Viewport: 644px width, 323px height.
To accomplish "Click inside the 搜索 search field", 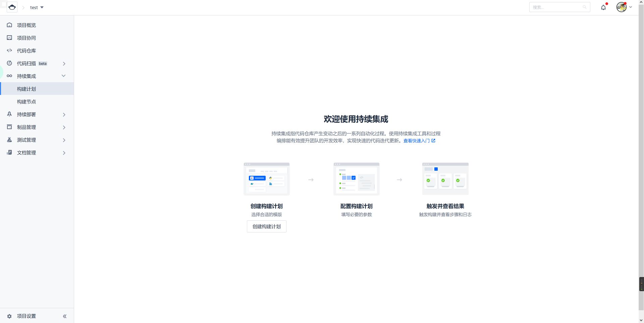I will (557, 7).
